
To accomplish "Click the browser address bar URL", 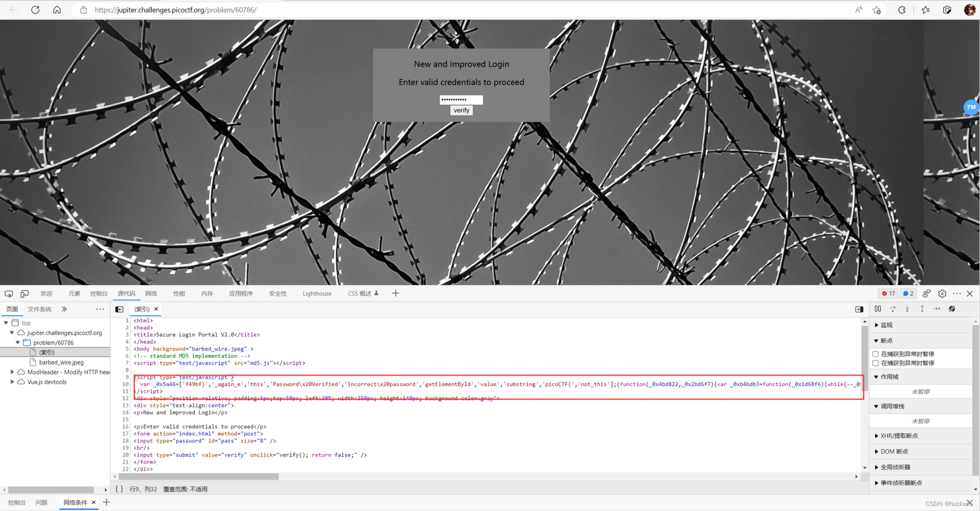I will [x=176, y=10].
